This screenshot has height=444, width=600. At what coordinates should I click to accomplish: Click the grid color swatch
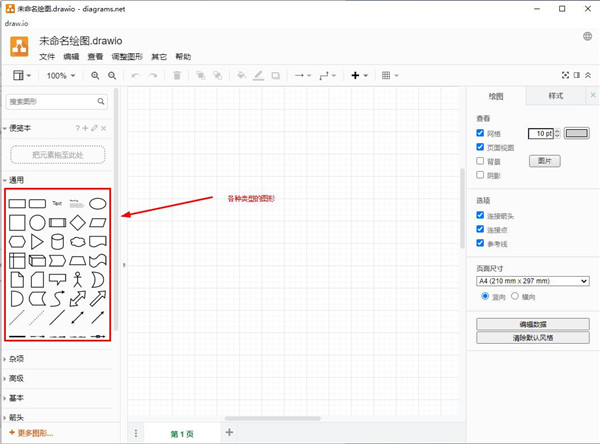pos(577,132)
